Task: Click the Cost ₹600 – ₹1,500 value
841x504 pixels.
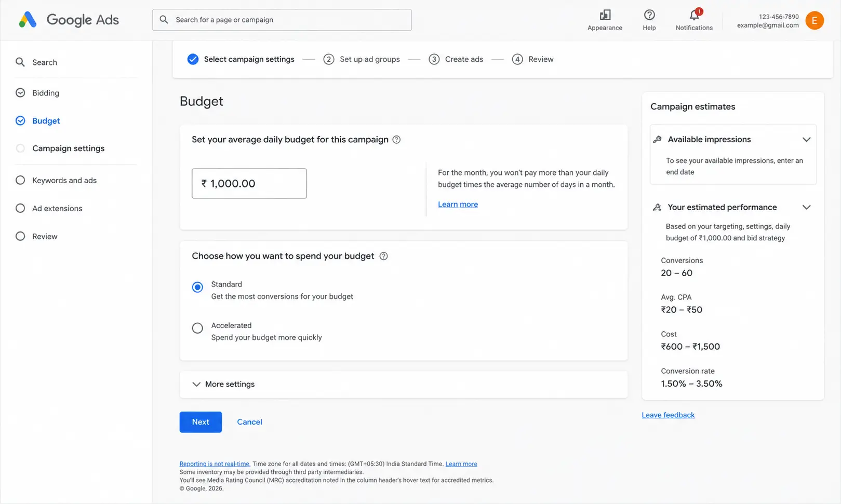Action: click(690, 347)
